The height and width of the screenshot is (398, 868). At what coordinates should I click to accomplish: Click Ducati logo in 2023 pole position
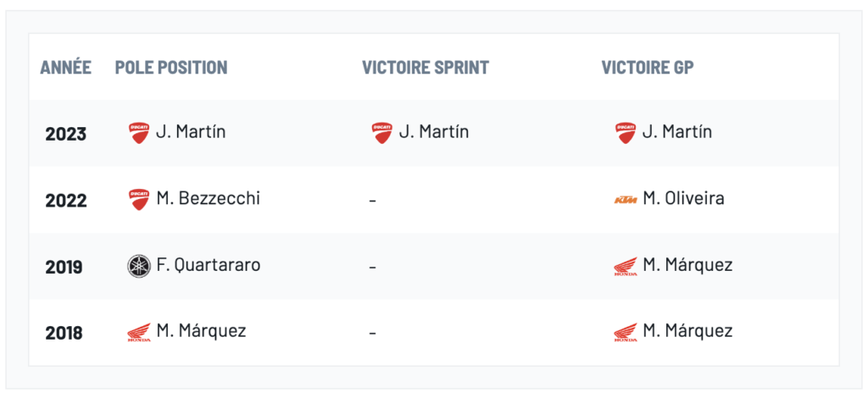(139, 133)
